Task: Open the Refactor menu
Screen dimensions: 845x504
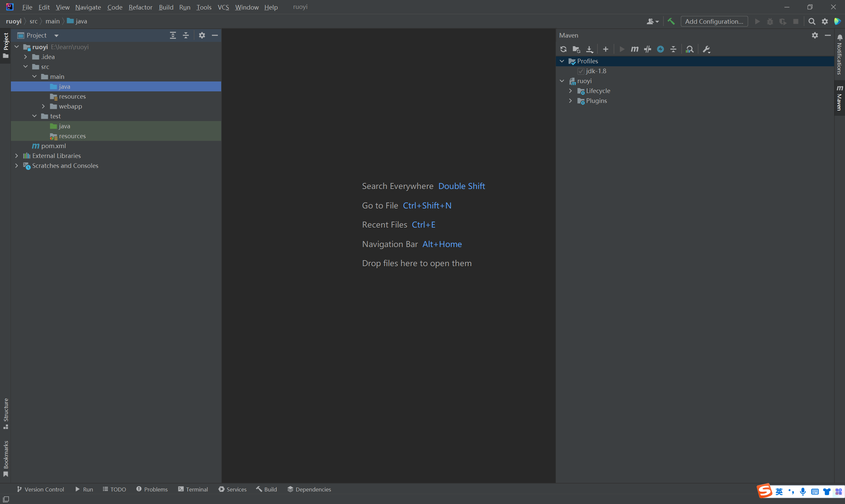Action: point(140,7)
